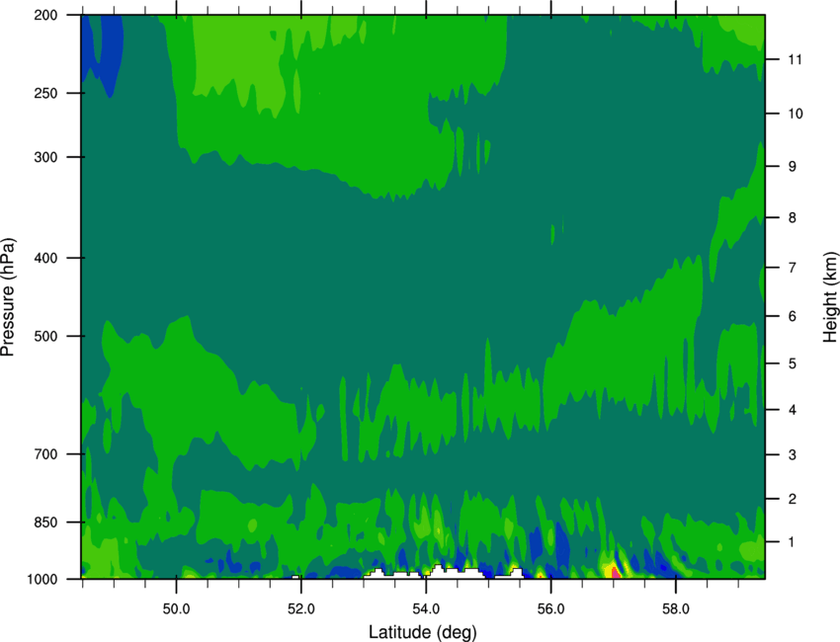
Task: Click the 700 pressure tick label
Action: [x=45, y=454]
